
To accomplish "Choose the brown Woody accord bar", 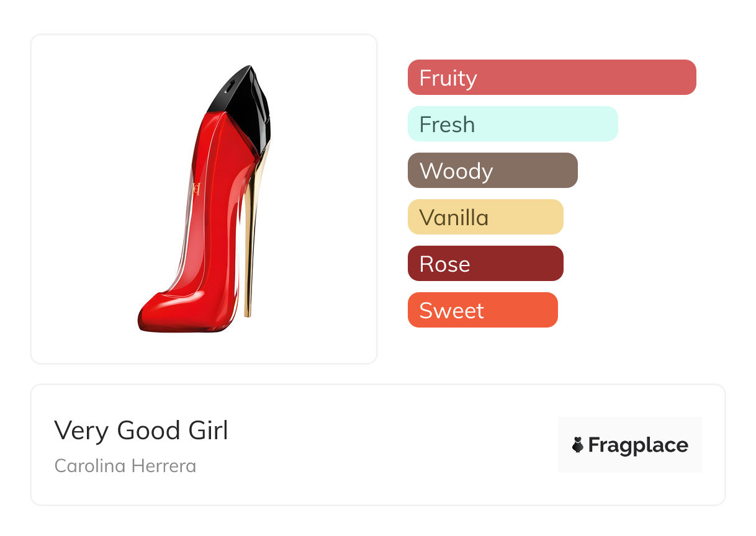I will [x=492, y=171].
